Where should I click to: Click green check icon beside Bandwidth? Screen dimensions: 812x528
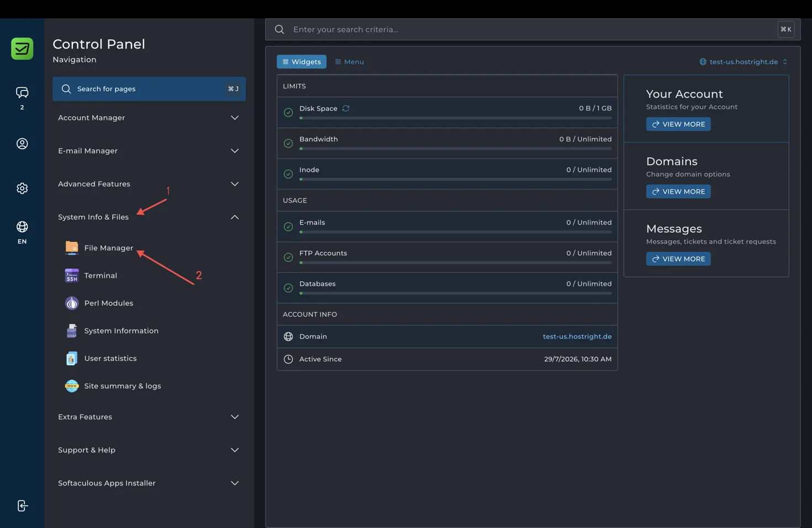(288, 144)
